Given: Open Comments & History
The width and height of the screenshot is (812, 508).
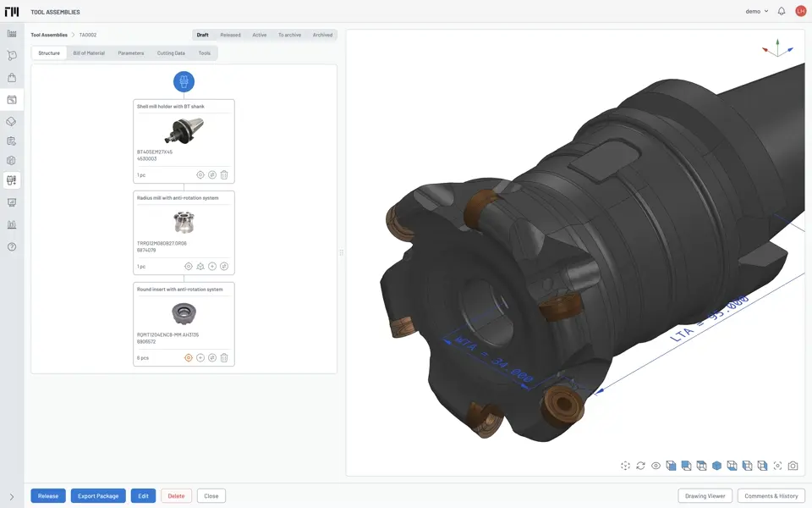Looking at the screenshot, I should pyautogui.click(x=771, y=495).
